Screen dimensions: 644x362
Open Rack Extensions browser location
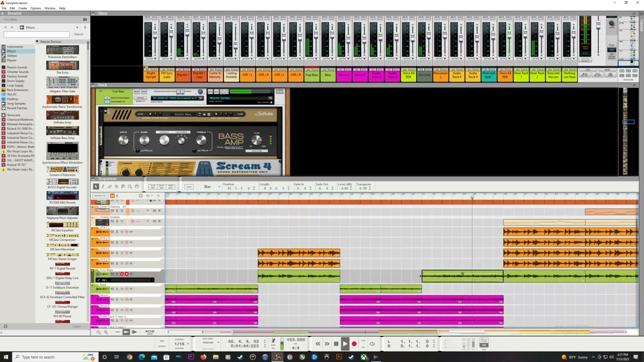[17, 90]
